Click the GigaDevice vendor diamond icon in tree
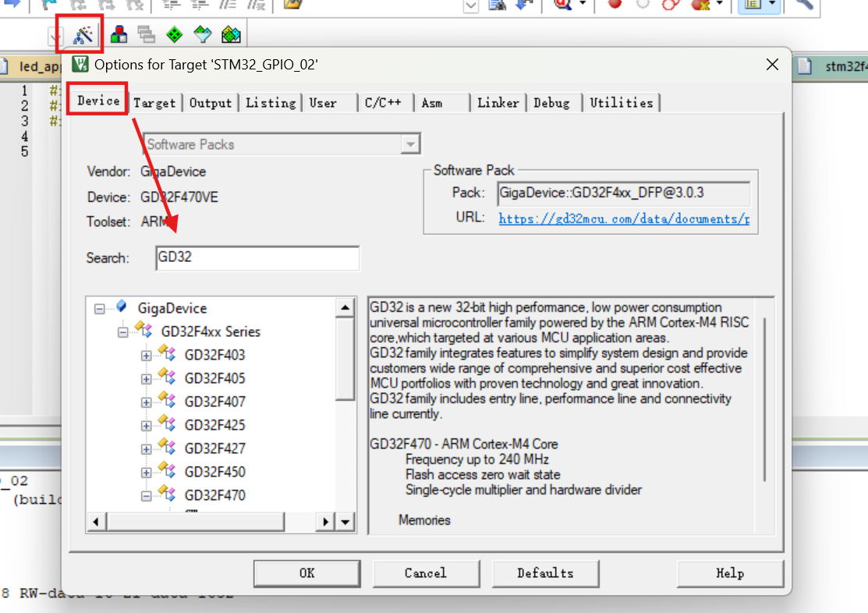 [122, 306]
